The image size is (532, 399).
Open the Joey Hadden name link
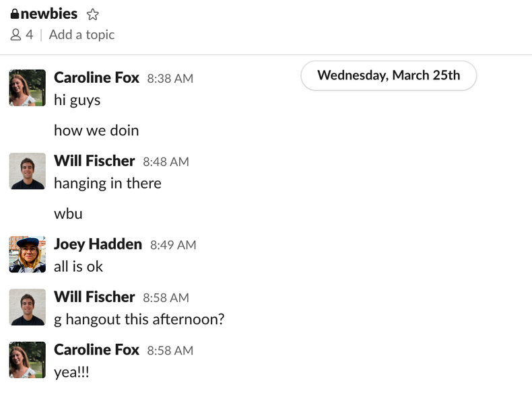98,244
